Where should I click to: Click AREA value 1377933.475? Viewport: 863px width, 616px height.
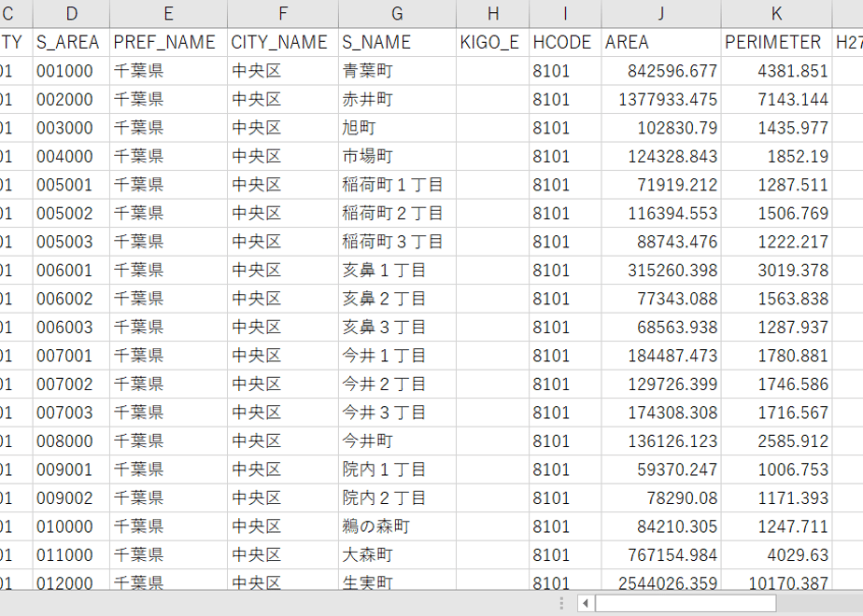tap(661, 100)
